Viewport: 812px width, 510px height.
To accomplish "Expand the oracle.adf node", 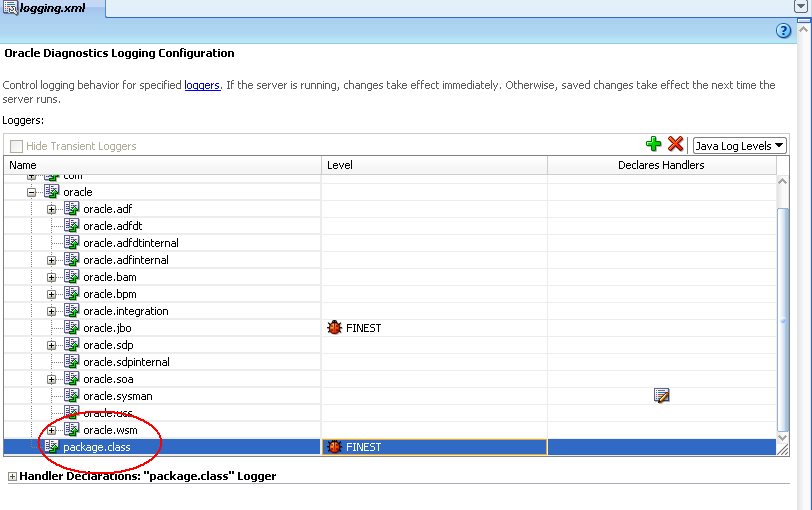I will click(51, 209).
